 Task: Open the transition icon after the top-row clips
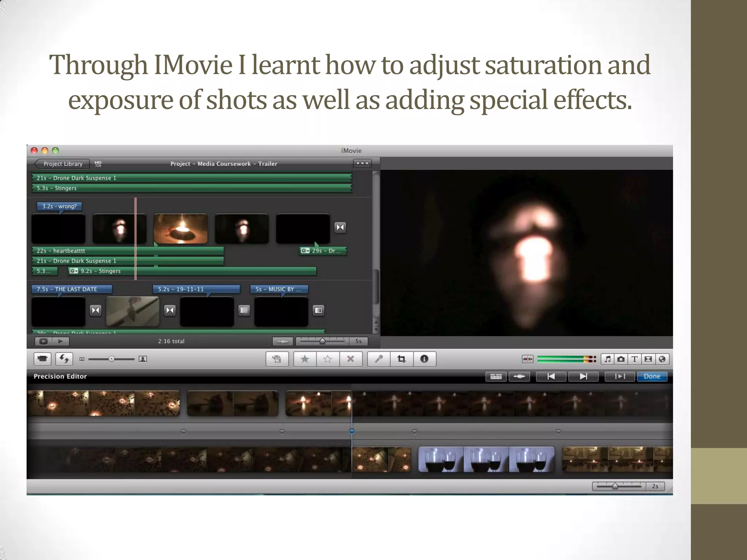click(340, 227)
